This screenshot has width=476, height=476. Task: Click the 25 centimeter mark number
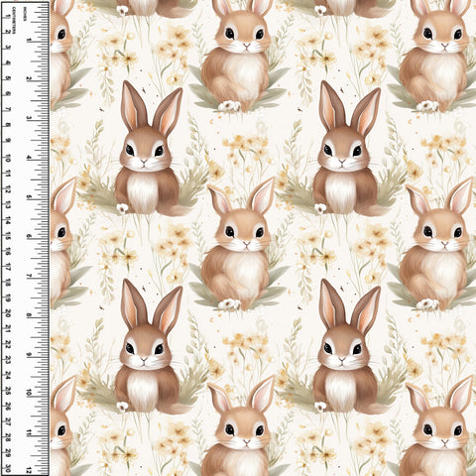[x=7, y=391]
